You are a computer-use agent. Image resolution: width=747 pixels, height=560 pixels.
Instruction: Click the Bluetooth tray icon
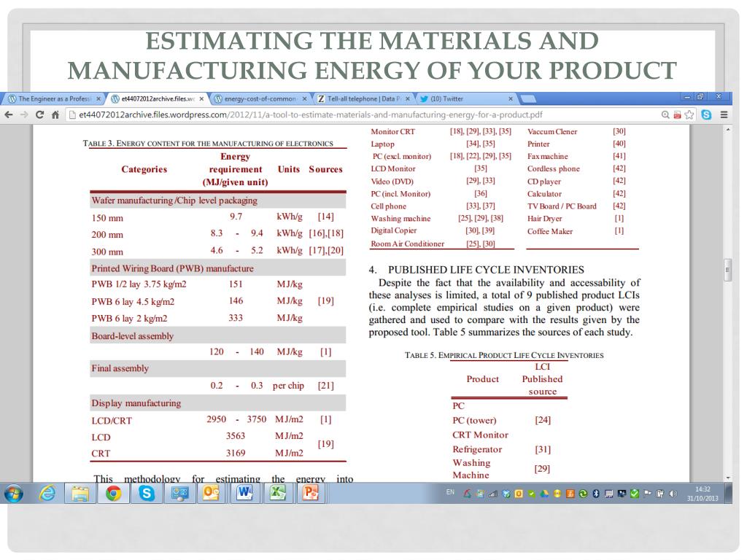(595, 494)
